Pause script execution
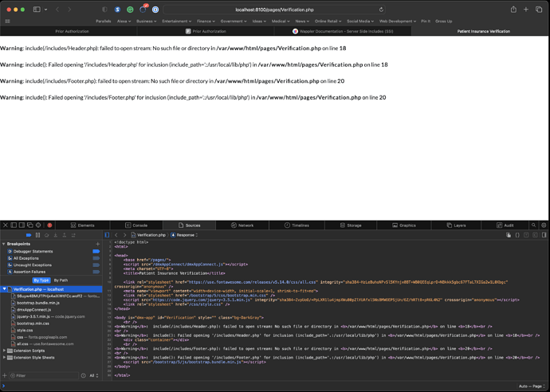The image size is (550, 392). point(38,235)
